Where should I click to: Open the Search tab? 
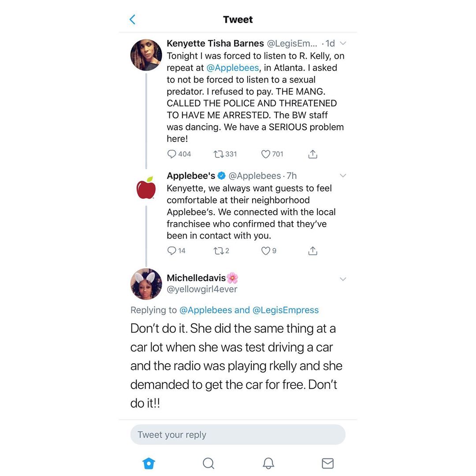208,463
